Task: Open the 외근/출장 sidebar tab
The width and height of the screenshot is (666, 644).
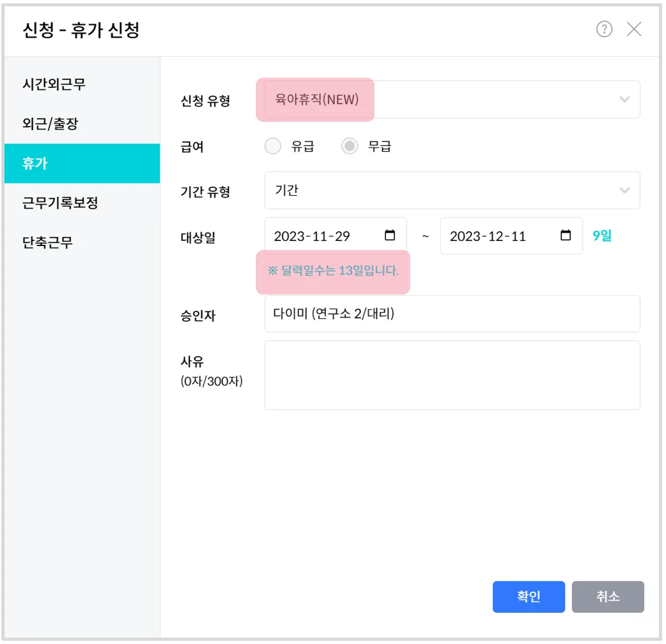Action: (x=50, y=123)
